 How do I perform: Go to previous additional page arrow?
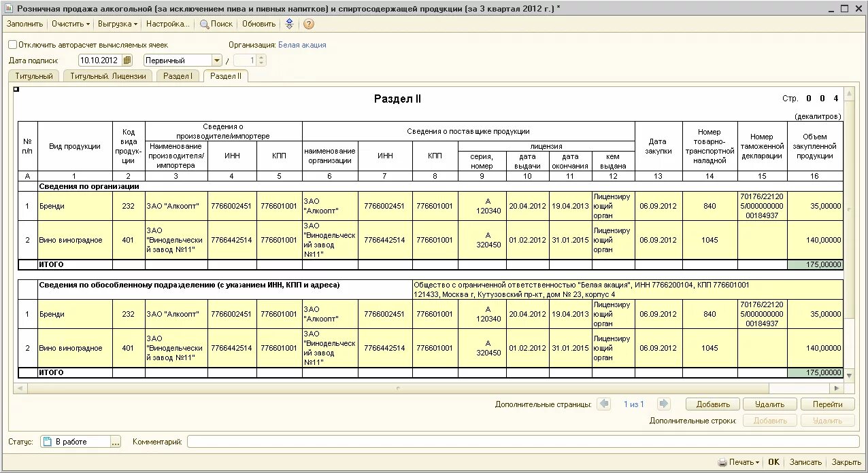click(604, 404)
